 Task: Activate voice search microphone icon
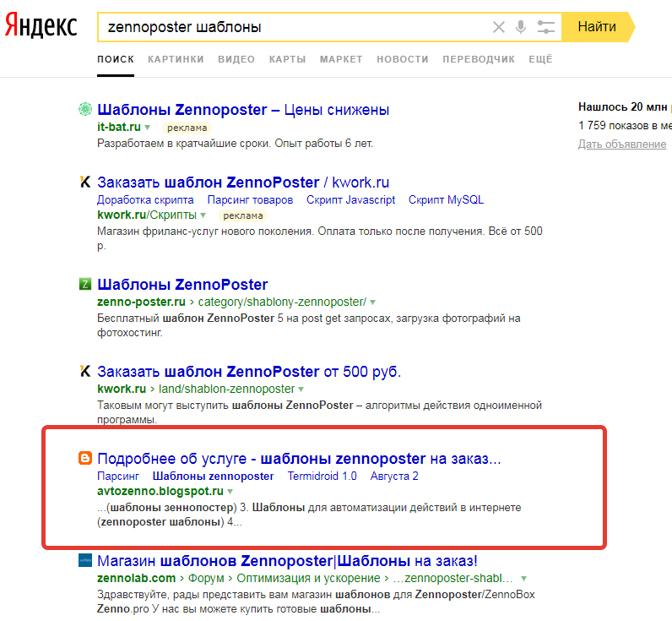(x=521, y=27)
